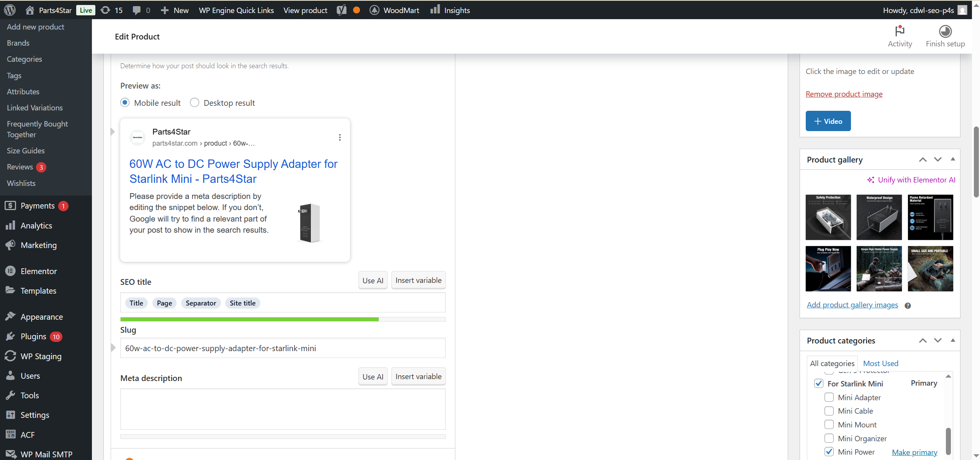Click the Remove product image link
The height and width of the screenshot is (460, 980).
(x=844, y=94)
